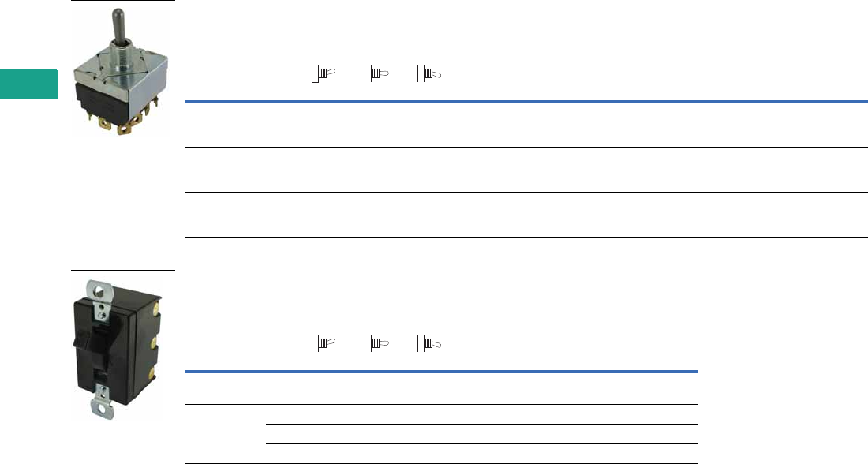The height and width of the screenshot is (464, 868).
Task: Select the first narrow row in the lower table
Action: pos(481,414)
